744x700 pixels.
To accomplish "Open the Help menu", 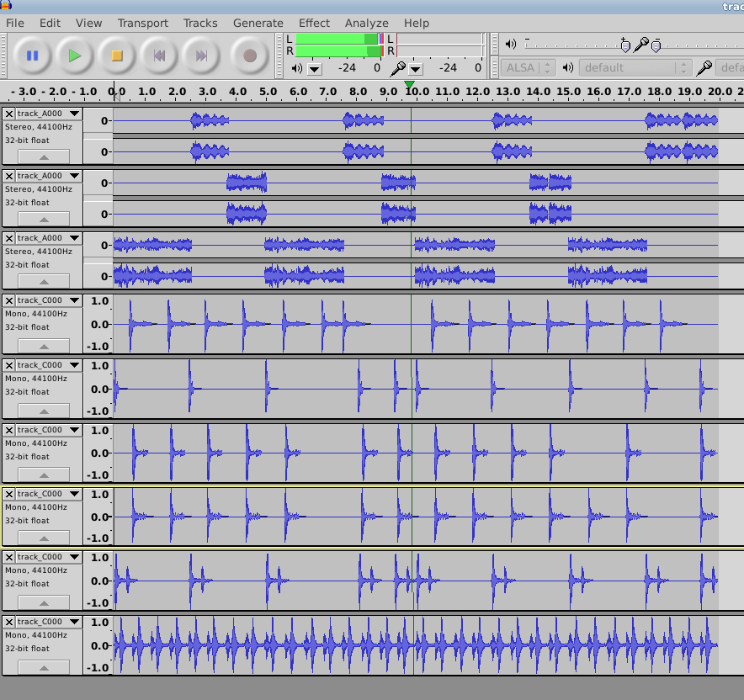I will pos(417,24).
